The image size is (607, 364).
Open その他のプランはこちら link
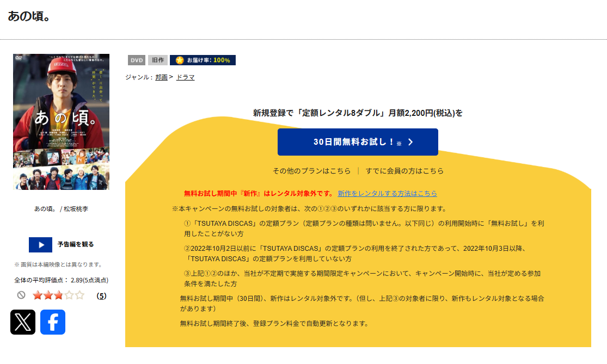[x=311, y=171]
